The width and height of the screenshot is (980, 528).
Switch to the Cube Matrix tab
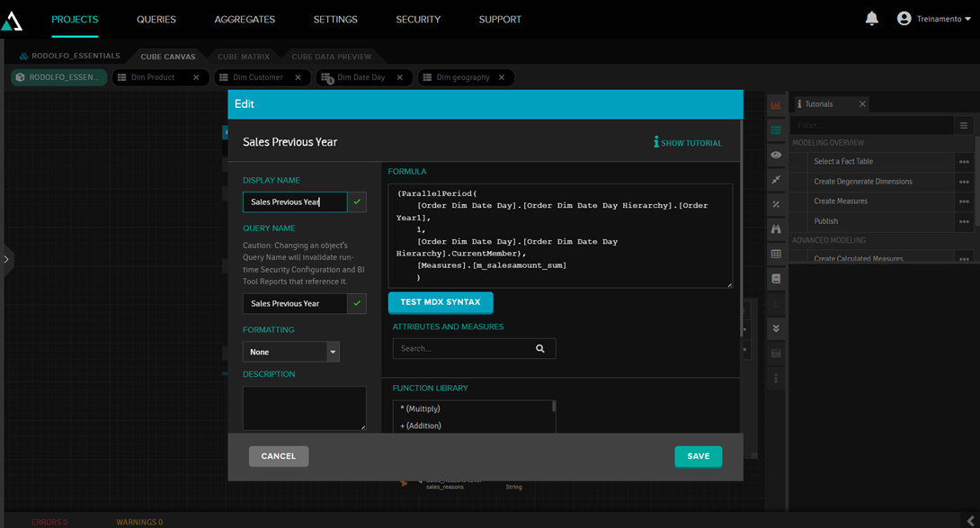click(244, 57)
